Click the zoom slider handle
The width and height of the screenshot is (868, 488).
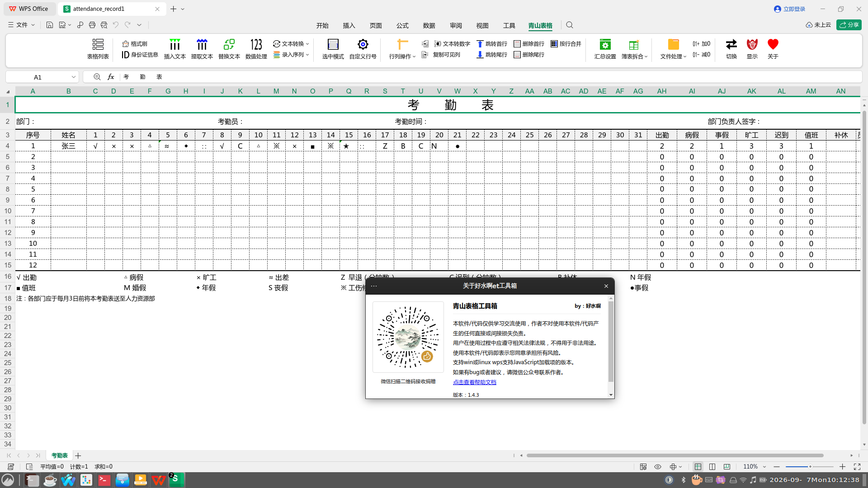[810, 467]
